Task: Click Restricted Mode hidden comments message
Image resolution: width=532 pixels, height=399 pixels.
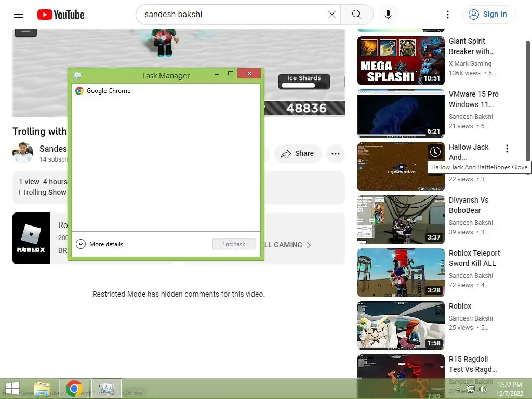Action: (x=179, y=294)
